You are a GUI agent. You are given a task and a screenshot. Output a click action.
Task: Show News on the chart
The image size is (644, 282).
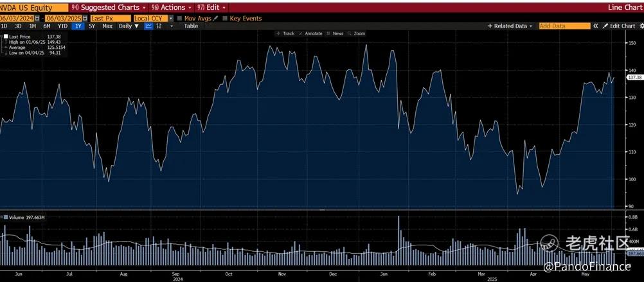pos(335,33)
